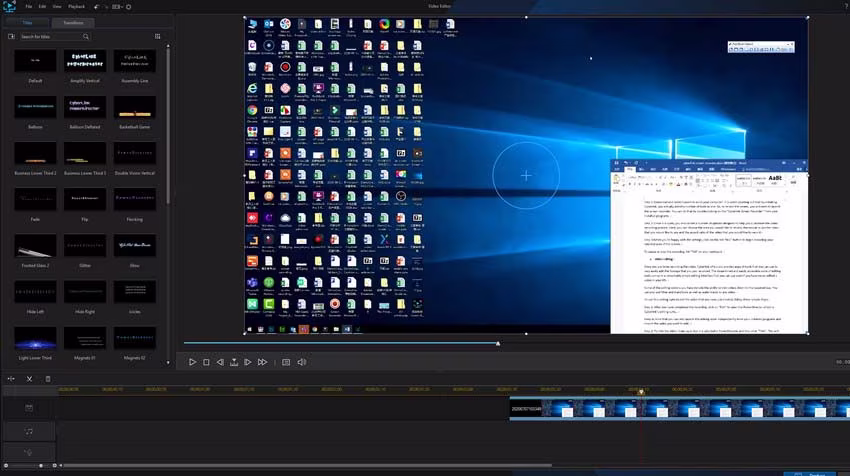This screenshot has width=850, height=476.
Task: Open the View menu
Action: click(x=57, y=7)
